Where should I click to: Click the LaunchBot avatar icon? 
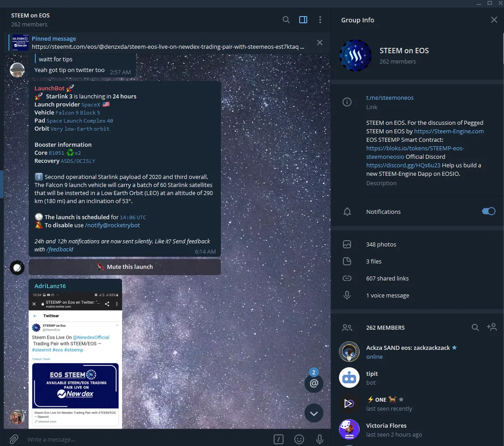[x=17, y=268]
